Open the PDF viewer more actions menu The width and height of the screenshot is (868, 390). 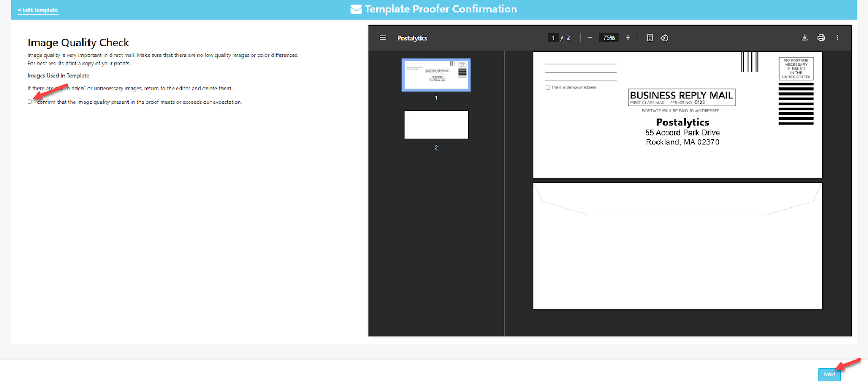point(837,38)
